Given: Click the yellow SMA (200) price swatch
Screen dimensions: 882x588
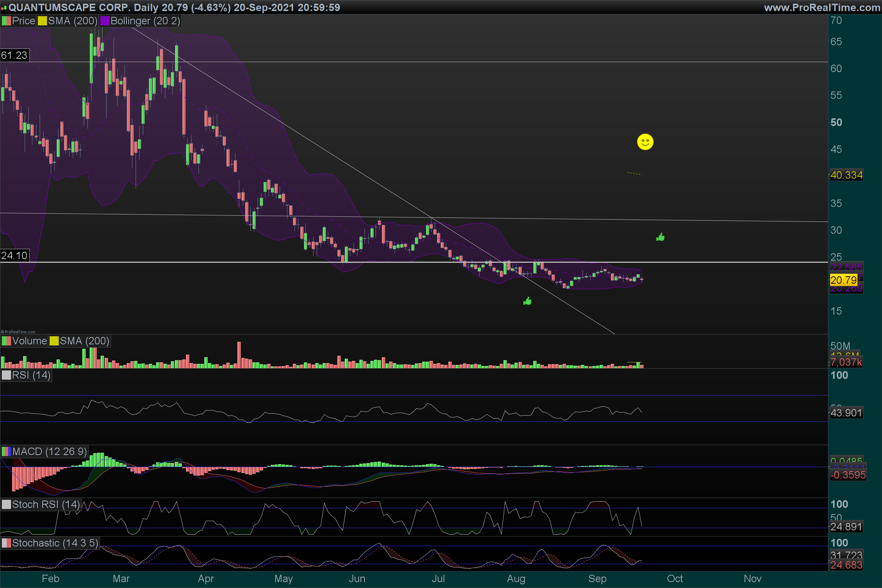Looking at the screenshot, I should [42, 21].
